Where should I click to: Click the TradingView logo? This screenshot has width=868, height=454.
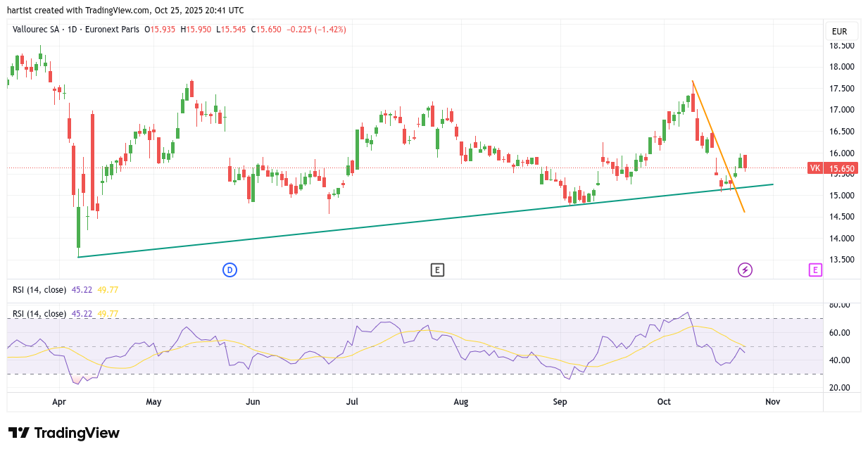point(64,433)
